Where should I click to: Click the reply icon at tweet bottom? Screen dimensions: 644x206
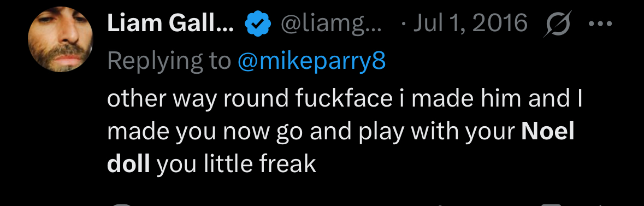(x=121, y=204)
